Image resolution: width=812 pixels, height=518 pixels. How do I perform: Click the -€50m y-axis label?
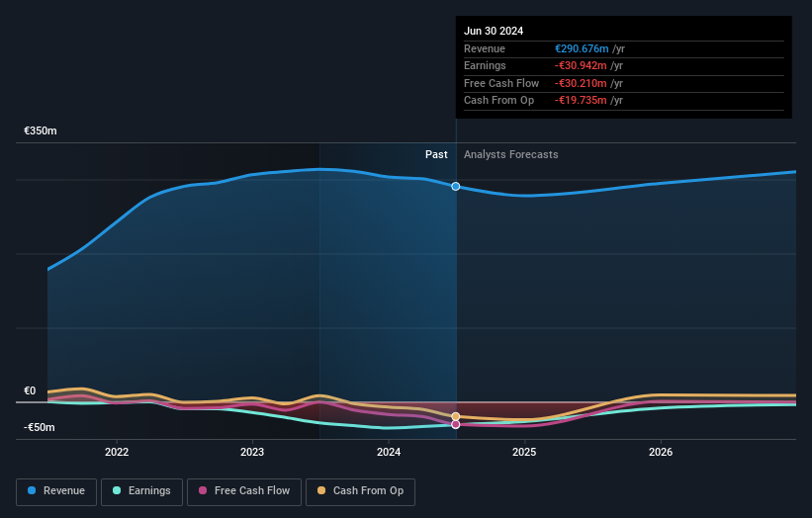pyautogui.click(x=40, y=427)
